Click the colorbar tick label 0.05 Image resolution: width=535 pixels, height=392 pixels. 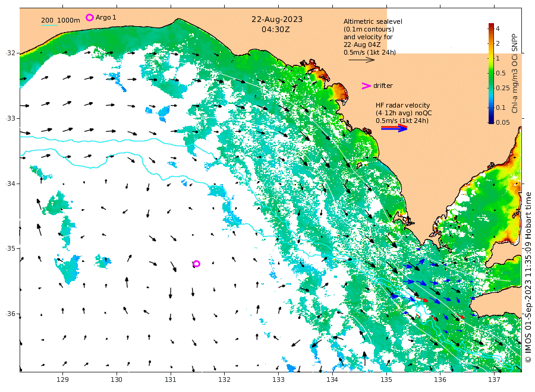(x=502, y=122)
